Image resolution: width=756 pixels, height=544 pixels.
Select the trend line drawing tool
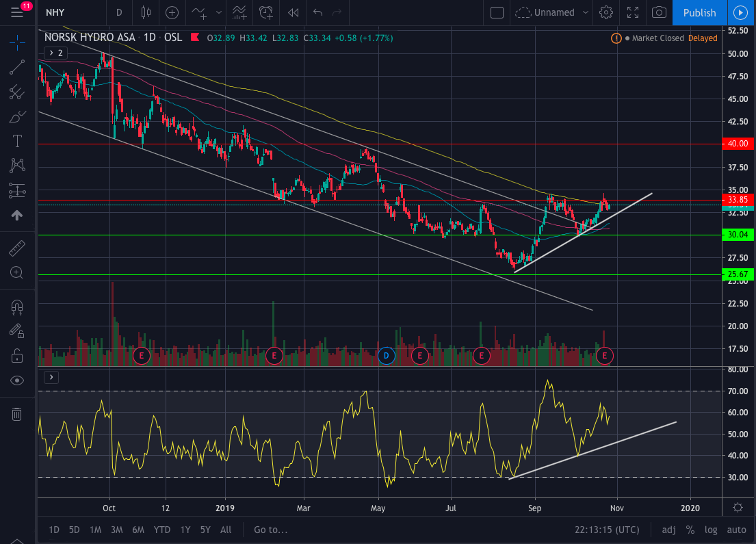click(x=17, y=67)
